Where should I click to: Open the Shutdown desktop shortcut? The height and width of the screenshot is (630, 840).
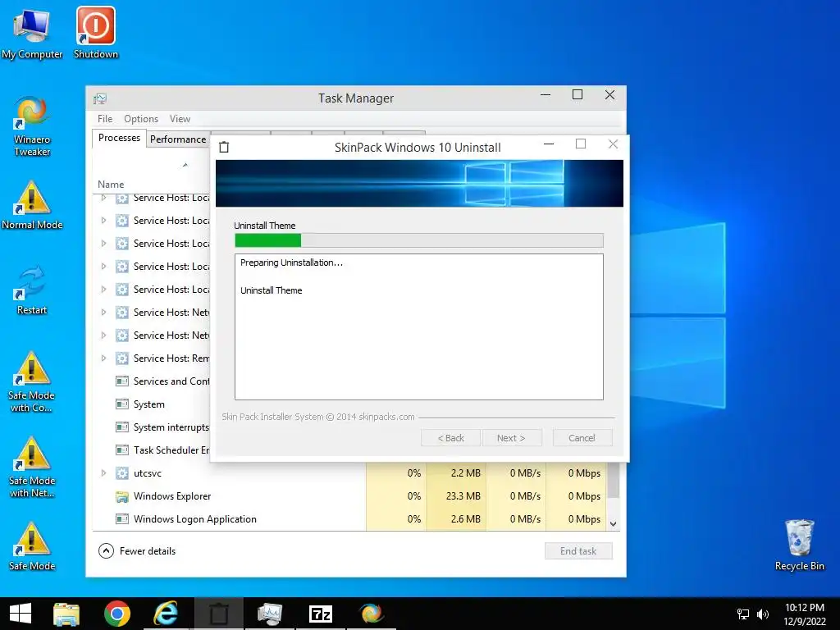95,33
